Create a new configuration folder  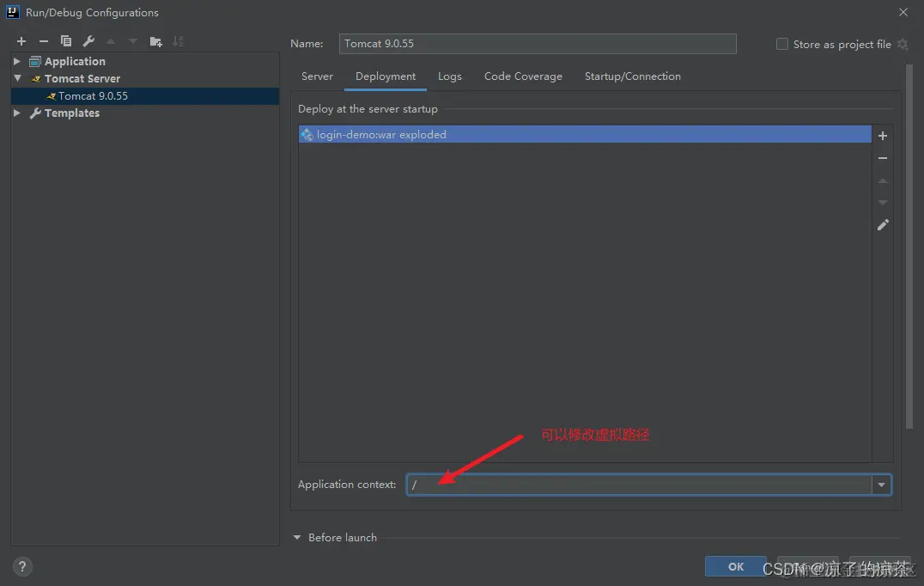(x=155, y=41)
